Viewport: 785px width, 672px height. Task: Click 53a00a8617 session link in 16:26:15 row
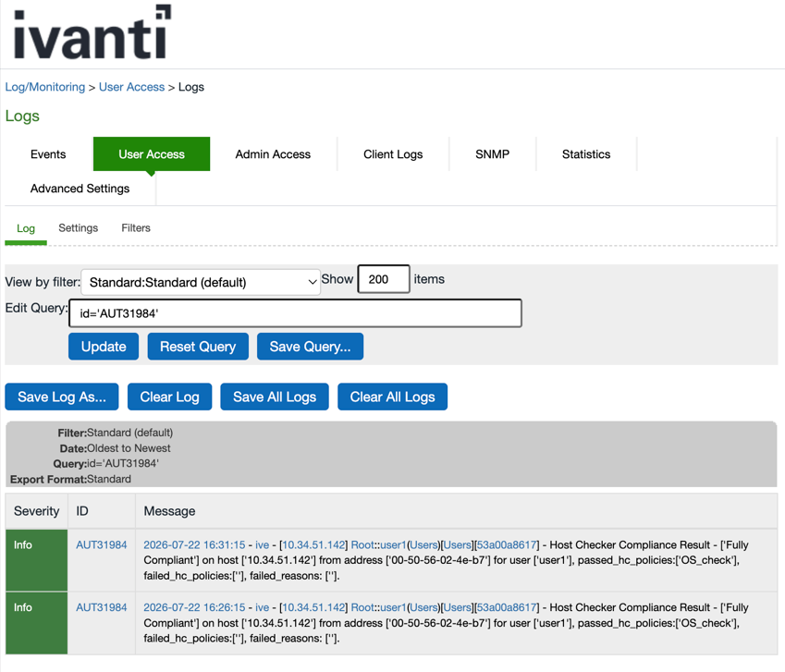tap(507, 607)
